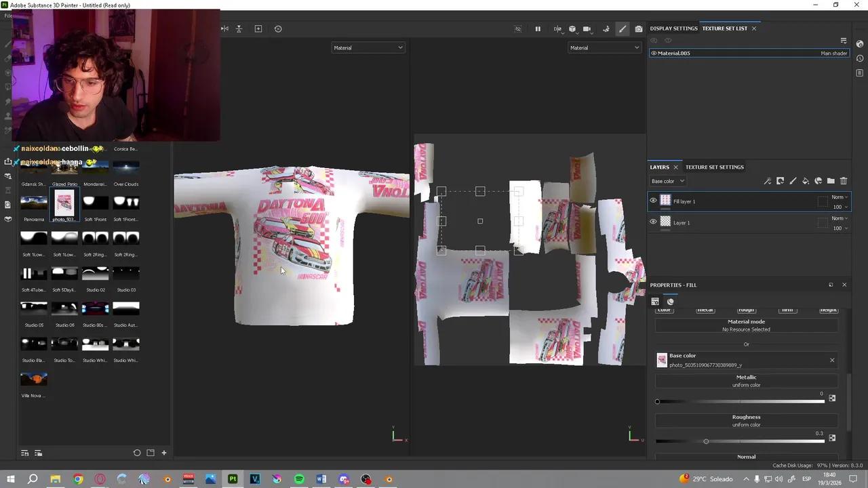Open Spotify from the taskbar
868x488 pixels.
(x=299, y=479)
